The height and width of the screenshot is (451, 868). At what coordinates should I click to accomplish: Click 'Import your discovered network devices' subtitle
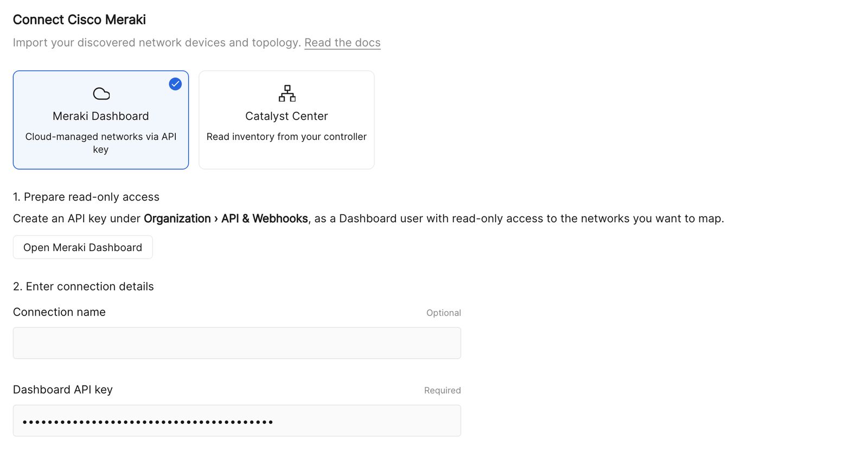pyautogui.click(x=157, y=43)
